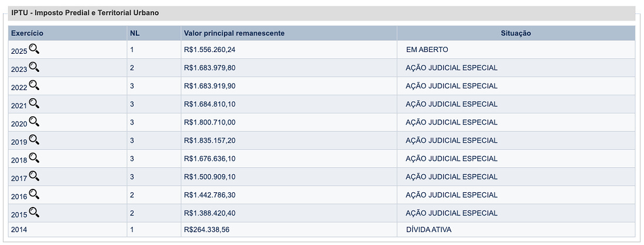Click the value R$1.556.260,24

point(210,50)
